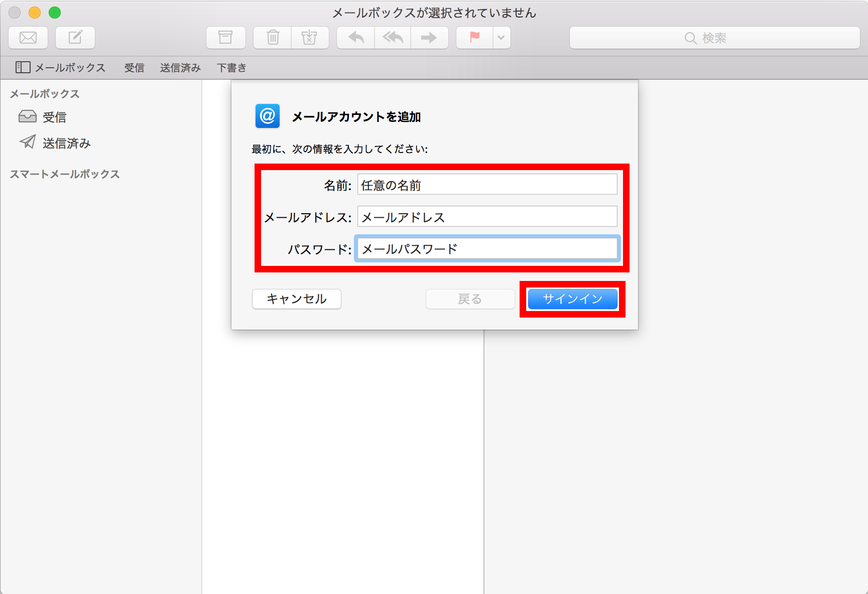Click the サインイン button
Viewport: 868px width, 594px height.
[x=572, y=299]
